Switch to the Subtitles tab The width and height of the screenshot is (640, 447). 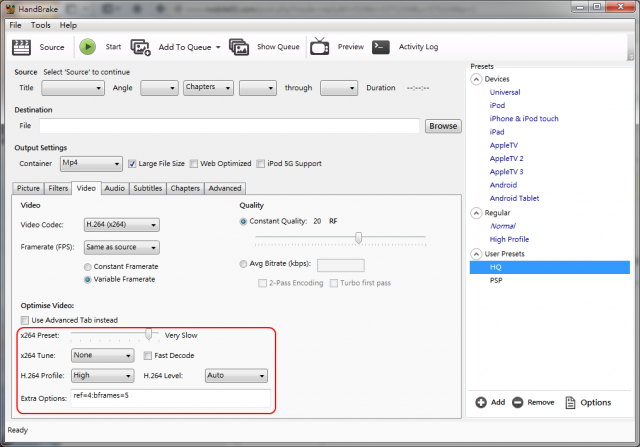coord(148,188)
